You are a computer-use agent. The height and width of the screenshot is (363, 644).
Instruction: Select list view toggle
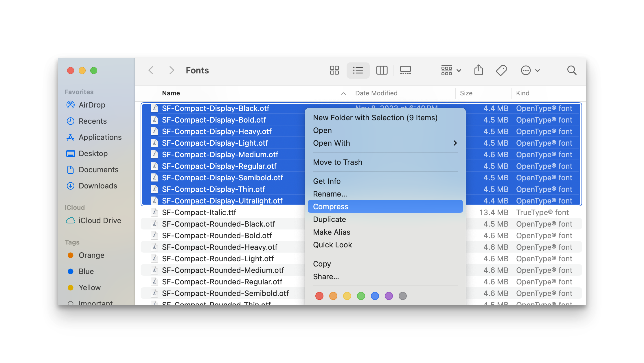tap(358, 70)
